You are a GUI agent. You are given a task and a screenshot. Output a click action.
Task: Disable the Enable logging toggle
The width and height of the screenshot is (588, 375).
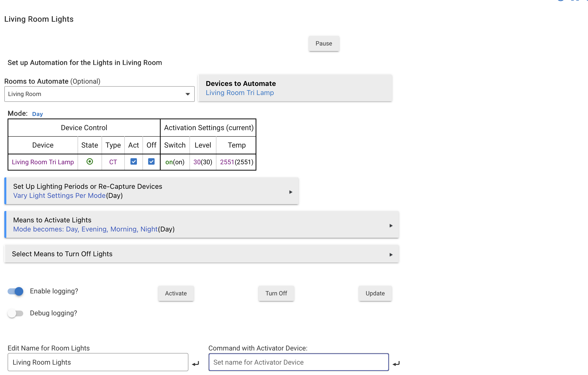point(16,291)
